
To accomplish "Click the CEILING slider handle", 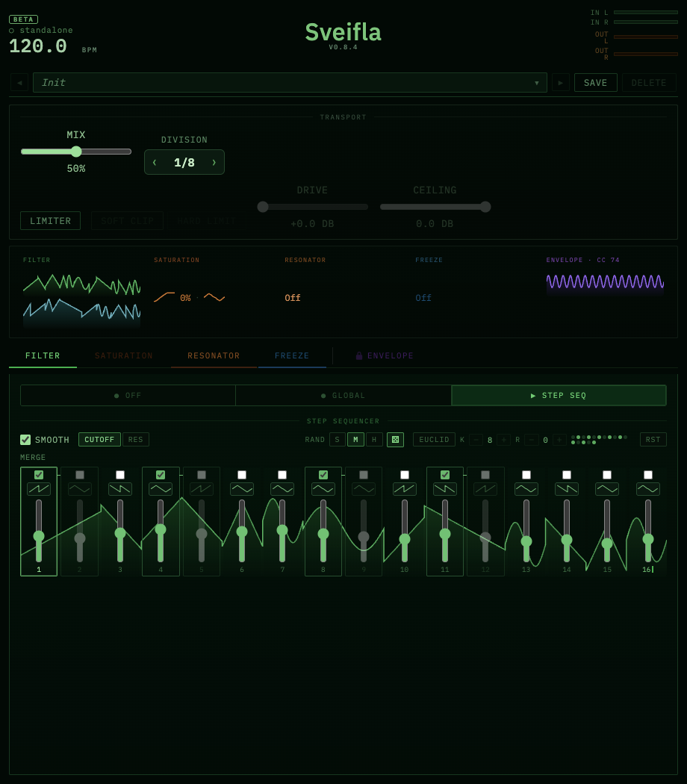I will pyautogui.click(x=485, y=207).
